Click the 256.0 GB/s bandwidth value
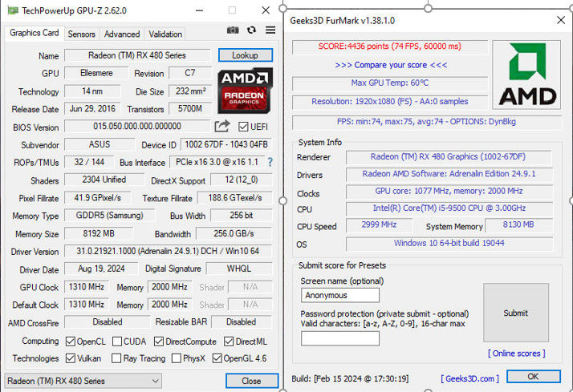This screenshot has width=573, height=392. [234, 233]
